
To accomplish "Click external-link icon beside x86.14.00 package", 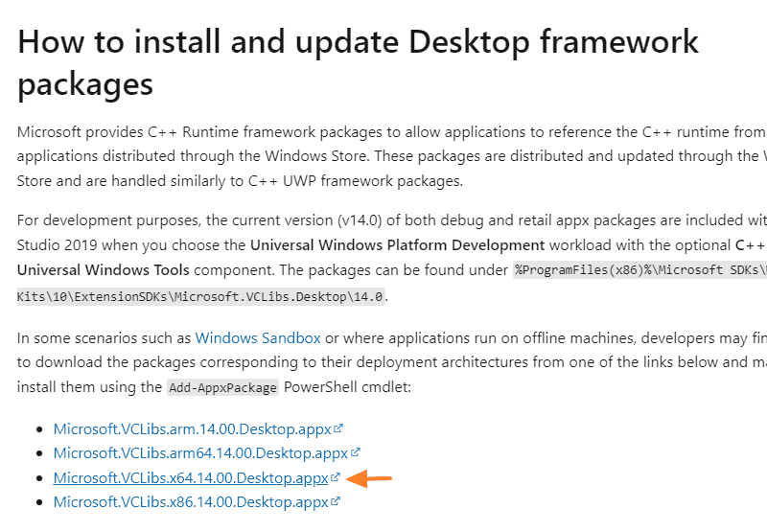I will 337,500.
